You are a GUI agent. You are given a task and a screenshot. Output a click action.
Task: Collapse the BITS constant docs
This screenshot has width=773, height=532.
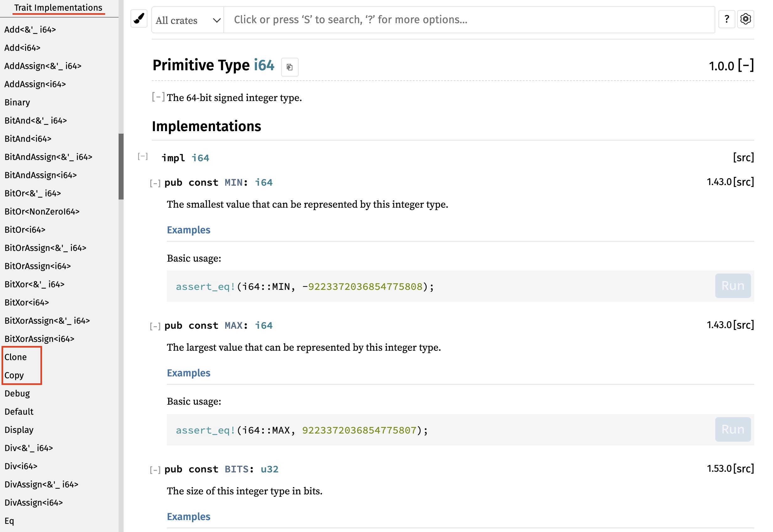coord(155,470)
